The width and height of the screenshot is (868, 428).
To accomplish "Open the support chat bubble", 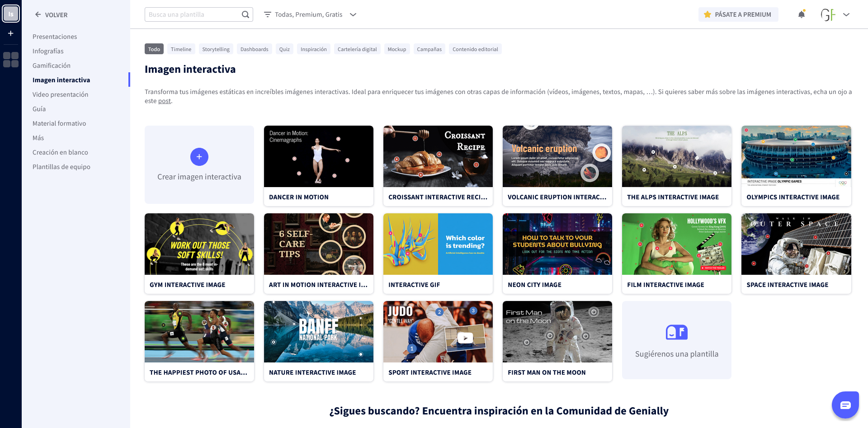I will coord(845,404).
